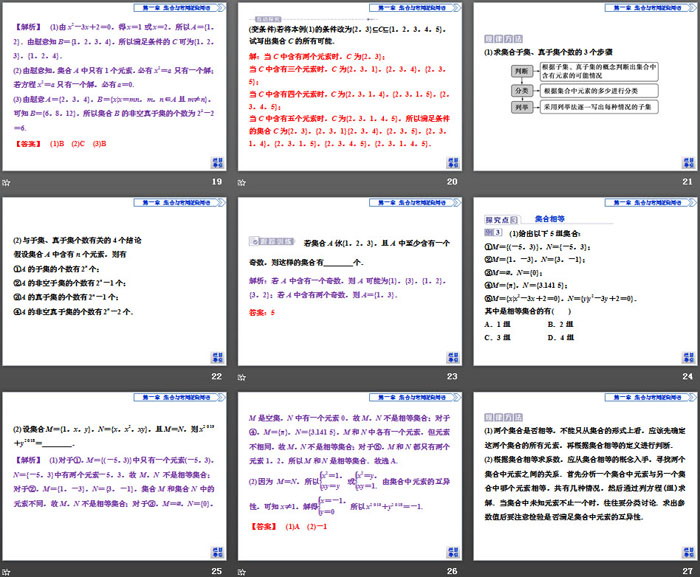Screen dimensions: 700x577
Task: Click the animation star under slide 25
Action: [7, 570]
